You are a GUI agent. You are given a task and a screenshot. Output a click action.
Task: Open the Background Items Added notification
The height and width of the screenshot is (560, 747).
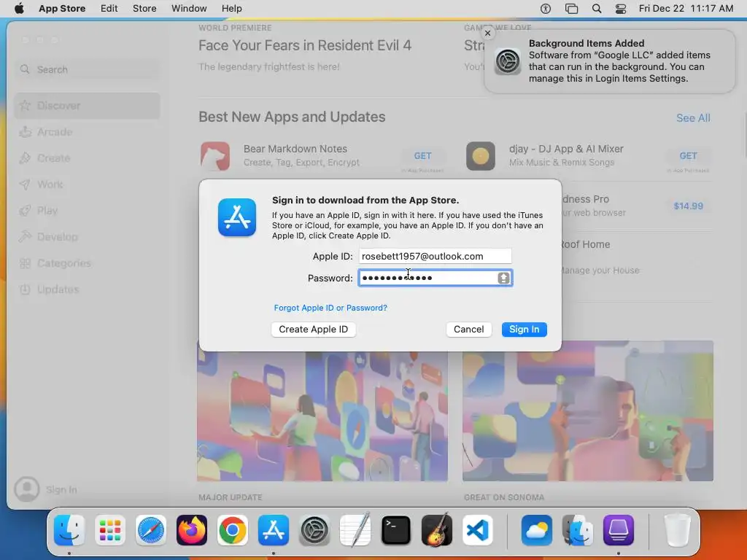click(609, 61)
